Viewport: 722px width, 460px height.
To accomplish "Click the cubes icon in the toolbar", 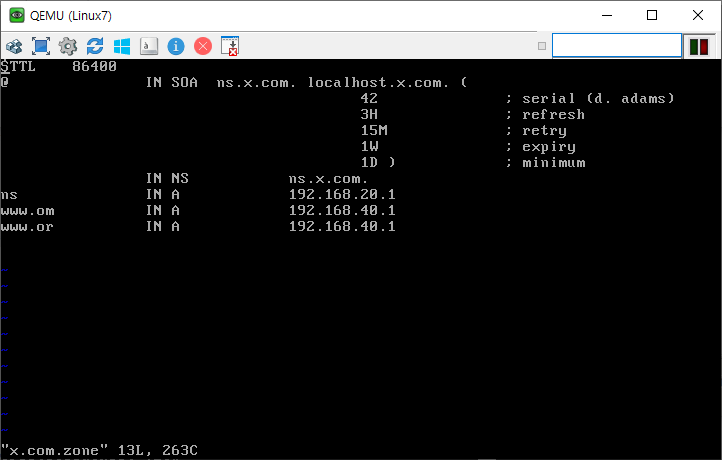I will tap(14, 46).
